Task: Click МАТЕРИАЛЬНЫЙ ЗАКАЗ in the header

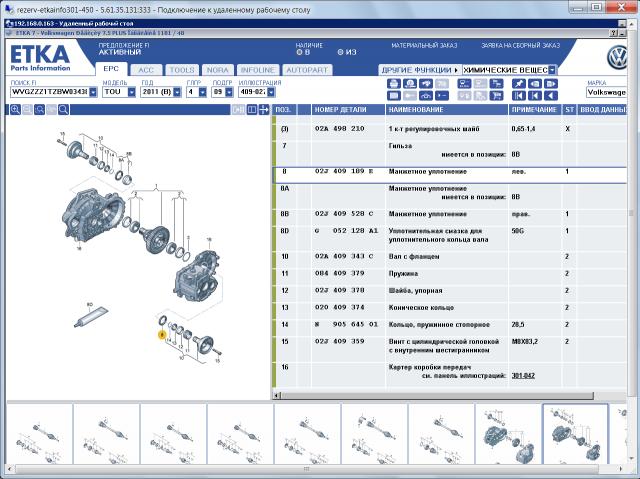Action: (424, 46)
